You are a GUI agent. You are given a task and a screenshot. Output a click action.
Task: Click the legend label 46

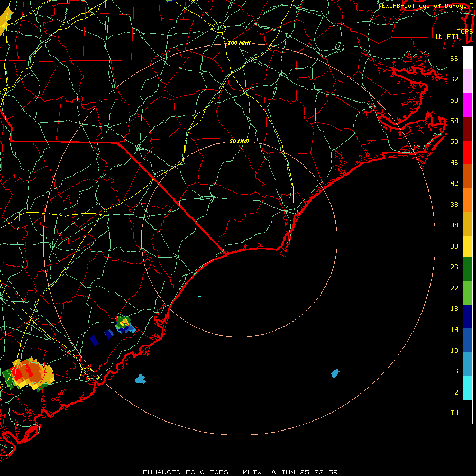coord(454,163)
